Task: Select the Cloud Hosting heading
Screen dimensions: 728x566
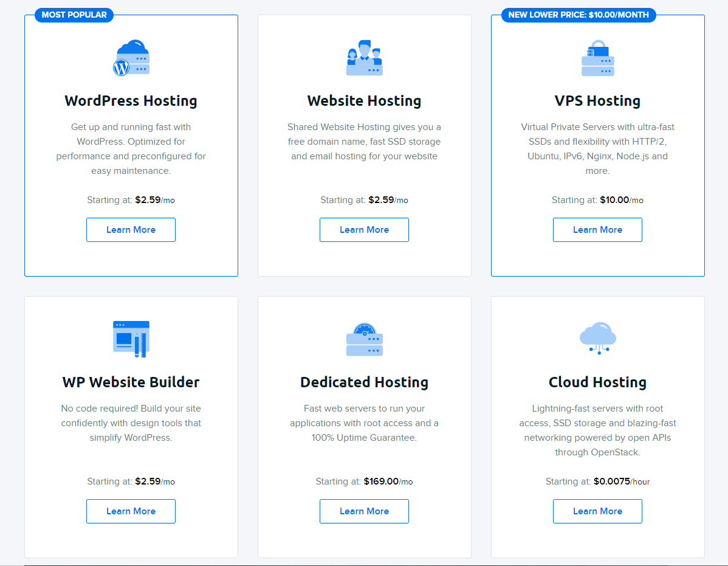Action: (x=597, y=382)
